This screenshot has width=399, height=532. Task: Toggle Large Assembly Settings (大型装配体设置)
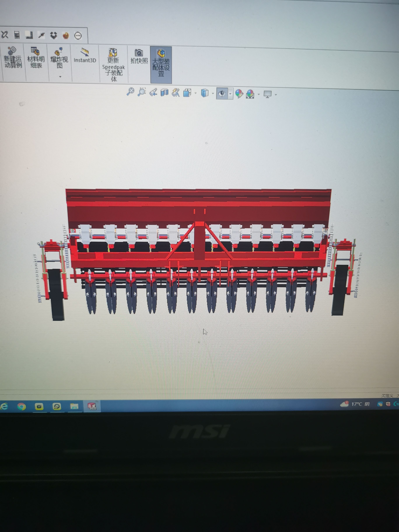(161, 63)
